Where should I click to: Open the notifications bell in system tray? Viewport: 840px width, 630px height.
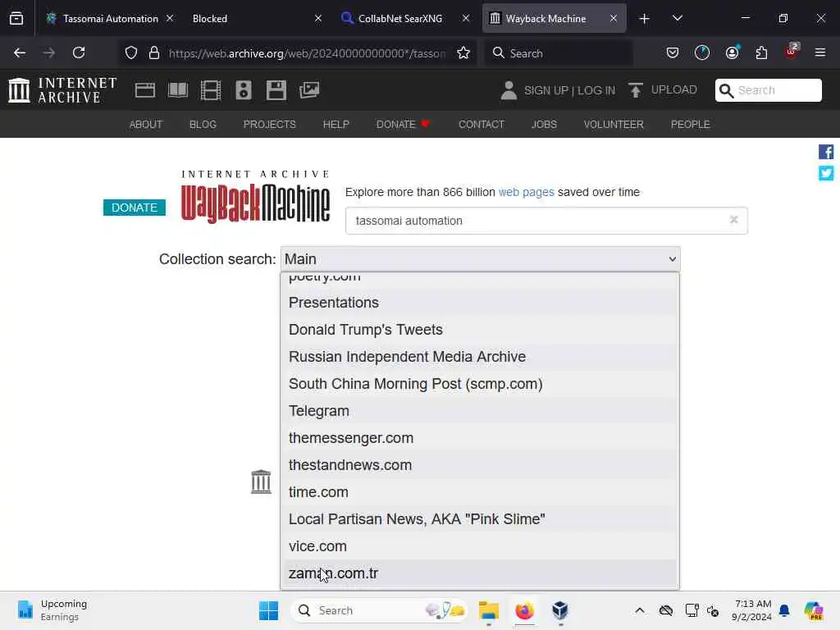[x=784, y=610]
